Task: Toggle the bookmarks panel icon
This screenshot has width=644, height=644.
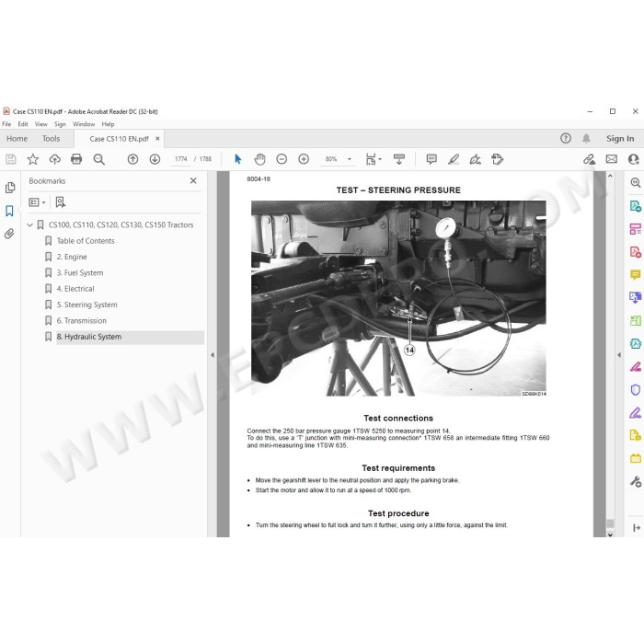Action: tap(9, 211)
